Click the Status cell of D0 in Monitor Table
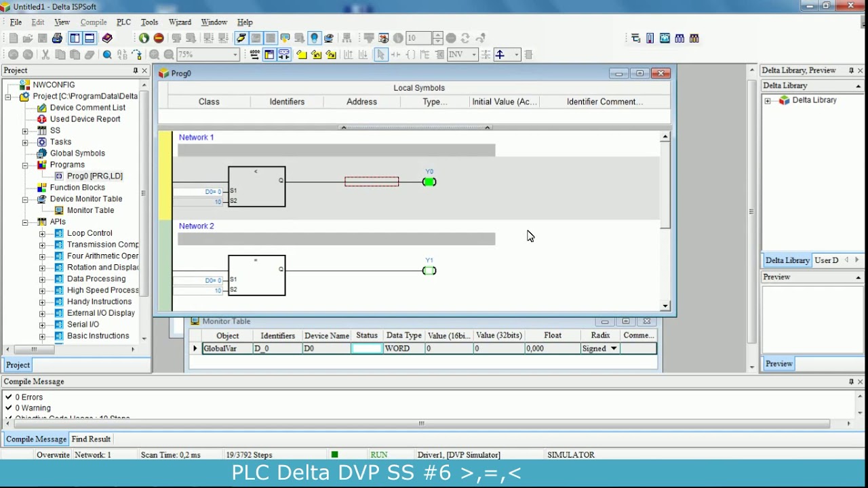This screenshot has width=868, height=488. (367, 348)
